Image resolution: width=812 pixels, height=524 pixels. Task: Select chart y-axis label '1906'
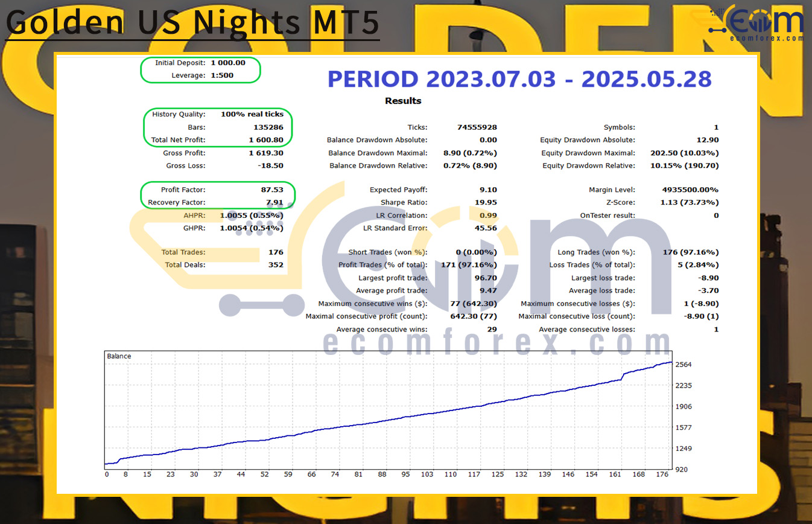pos(684,406)
